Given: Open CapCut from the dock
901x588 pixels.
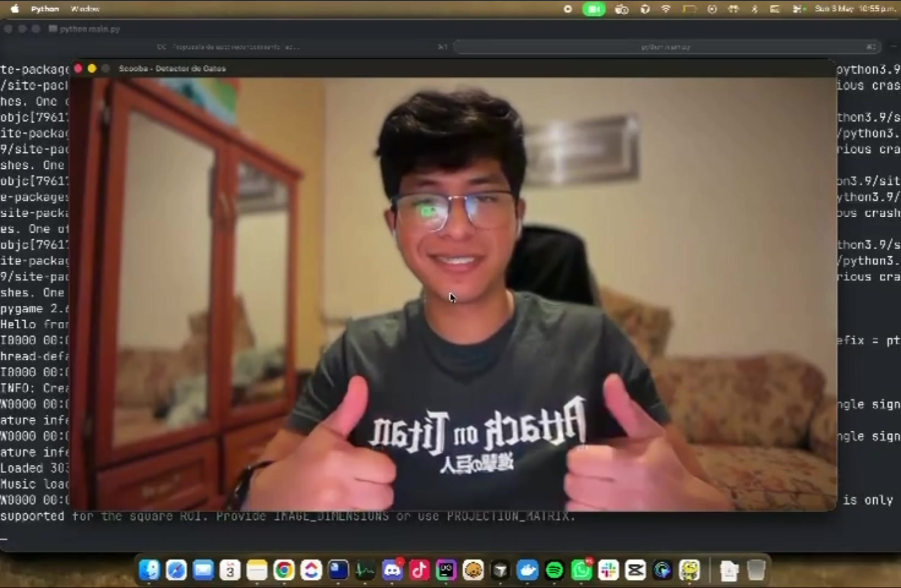Looking at the screenshot, I should click(635, 570).
